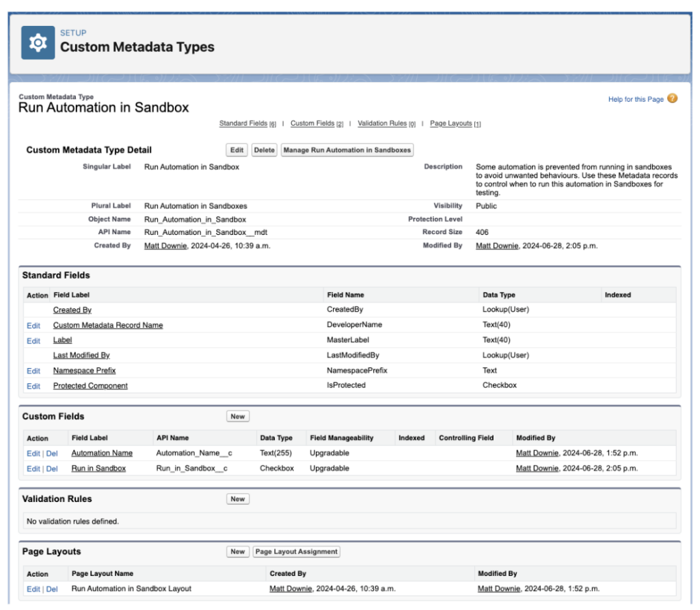Screen dimensions: 700x610
Task: Create a New custom field
Action: (x=237, y=416)
